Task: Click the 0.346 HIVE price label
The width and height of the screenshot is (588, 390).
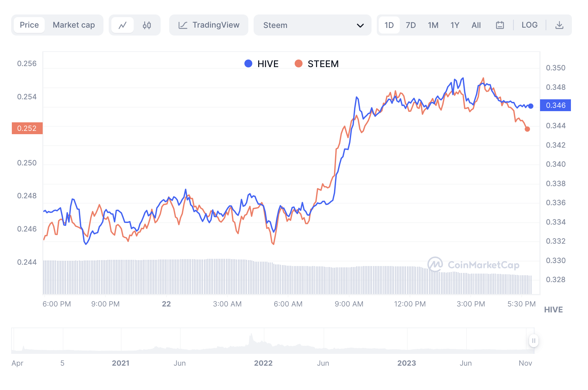Action: click(x=555, y=105)
